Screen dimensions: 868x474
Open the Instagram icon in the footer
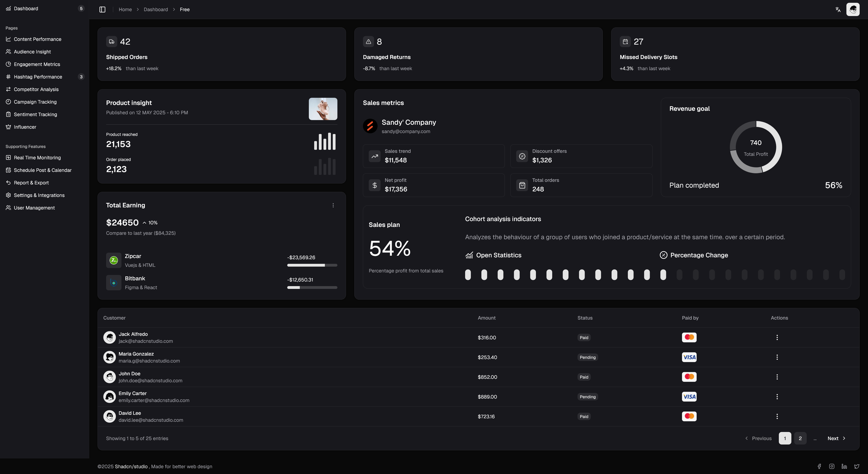click(x=832, y=466)
